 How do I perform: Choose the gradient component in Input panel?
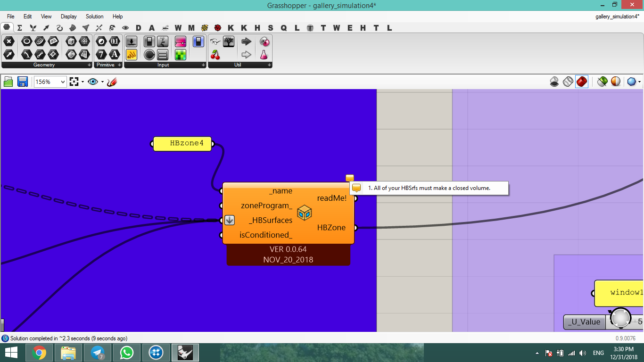(181, 41)
